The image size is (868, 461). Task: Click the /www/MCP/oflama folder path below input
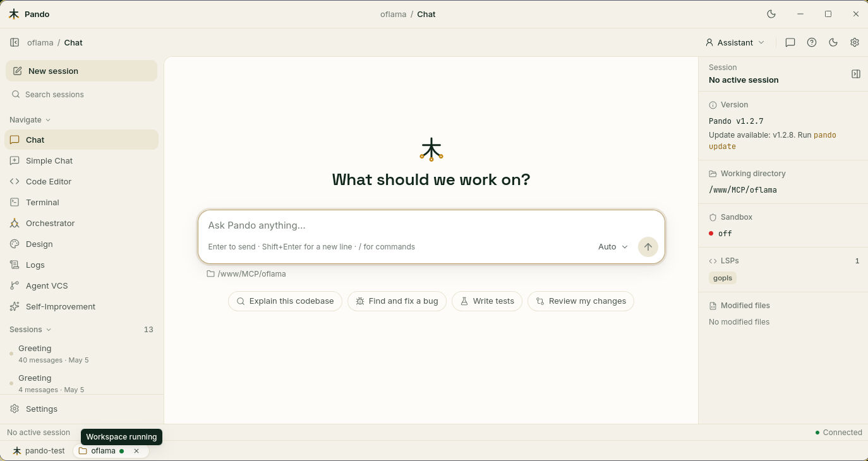246,274
